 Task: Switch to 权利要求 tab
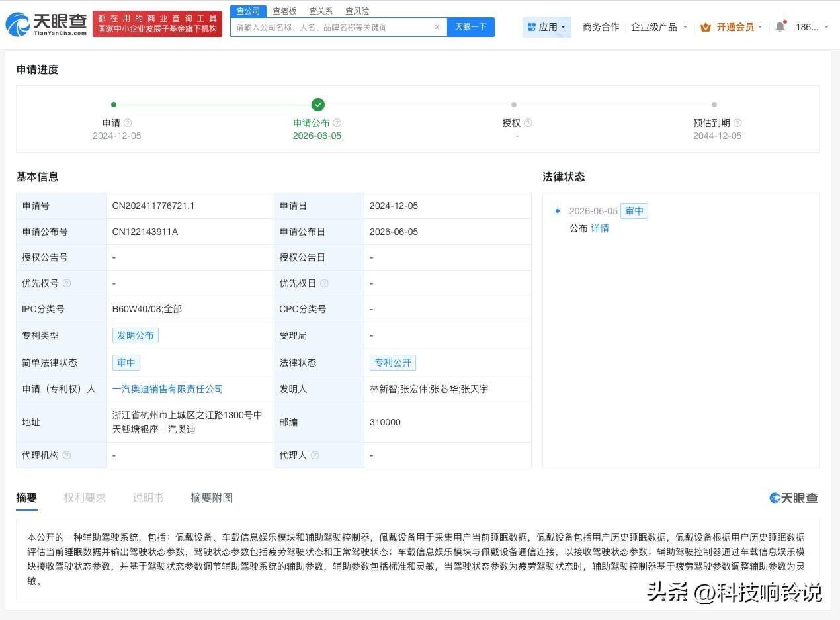coord(85,498)
